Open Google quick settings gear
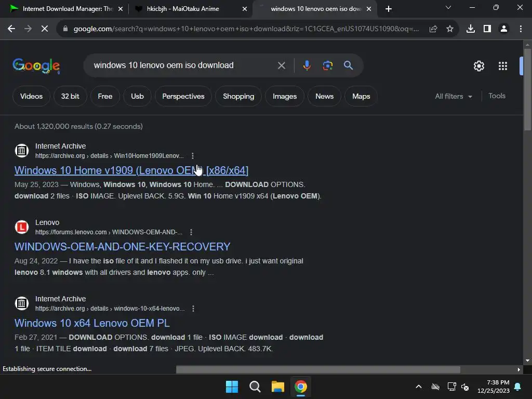 tap(478, 66)
